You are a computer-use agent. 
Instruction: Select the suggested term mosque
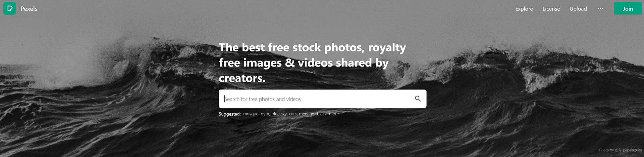pos(251,114)
